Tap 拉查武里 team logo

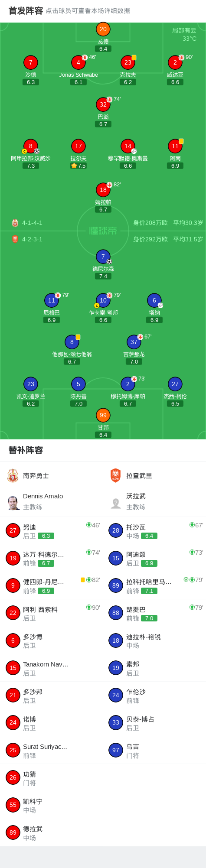116,475
